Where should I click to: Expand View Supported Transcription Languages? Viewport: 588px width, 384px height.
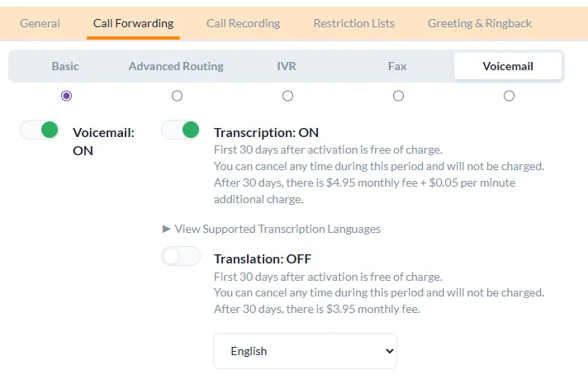[x=272, y=229]
